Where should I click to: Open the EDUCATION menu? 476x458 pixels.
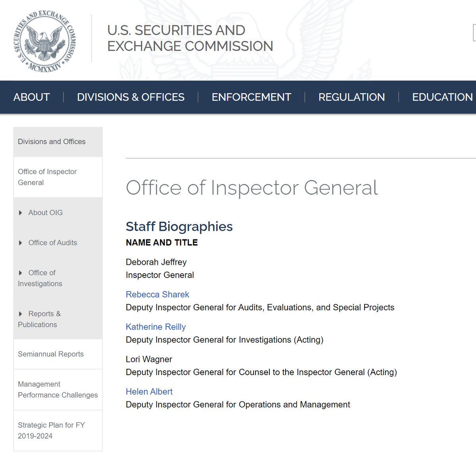pyautogui.click(x=442, y=97)
